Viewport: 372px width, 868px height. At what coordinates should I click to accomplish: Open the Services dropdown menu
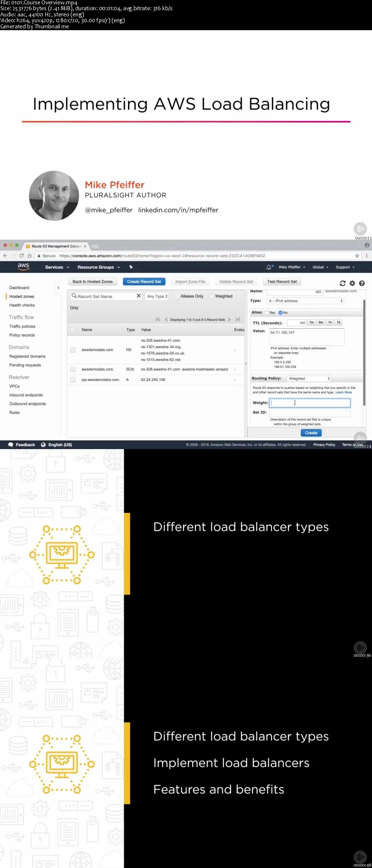point(57,267)
